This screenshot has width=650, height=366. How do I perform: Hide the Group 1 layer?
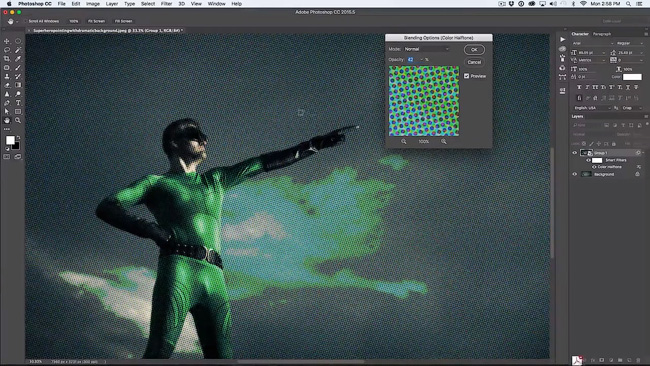(575, 153)
